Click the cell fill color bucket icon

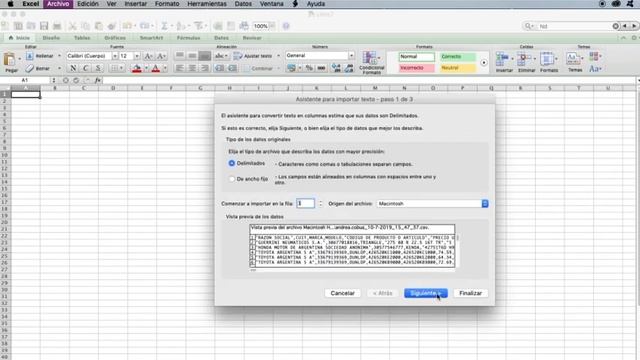pos(137,68)
